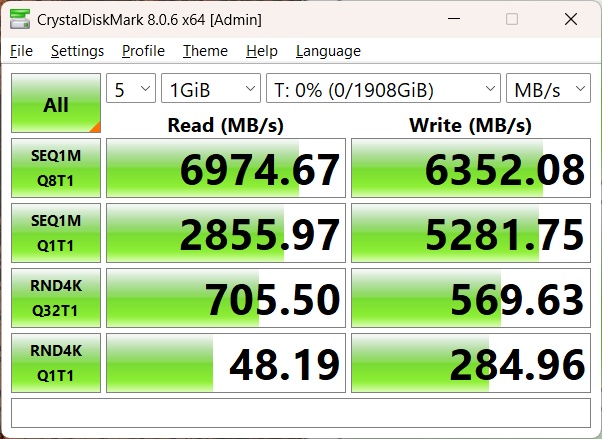
Task: Click the 284.96 random write result
Action: [471, 364]
